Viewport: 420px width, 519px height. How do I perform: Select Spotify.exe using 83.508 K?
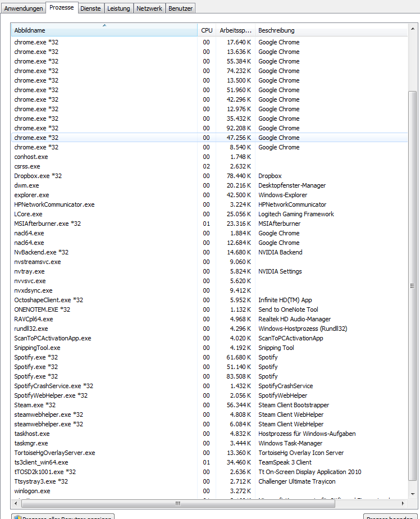coord(209,377)
